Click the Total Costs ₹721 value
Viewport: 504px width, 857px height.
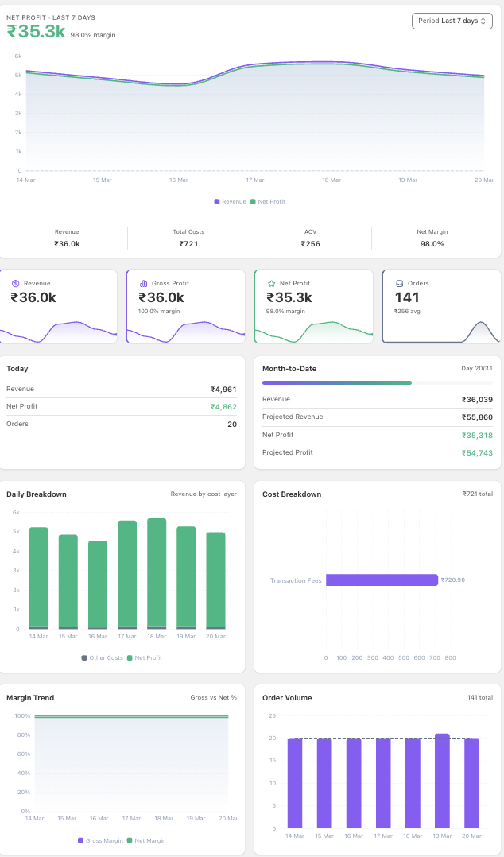[188, 244]
